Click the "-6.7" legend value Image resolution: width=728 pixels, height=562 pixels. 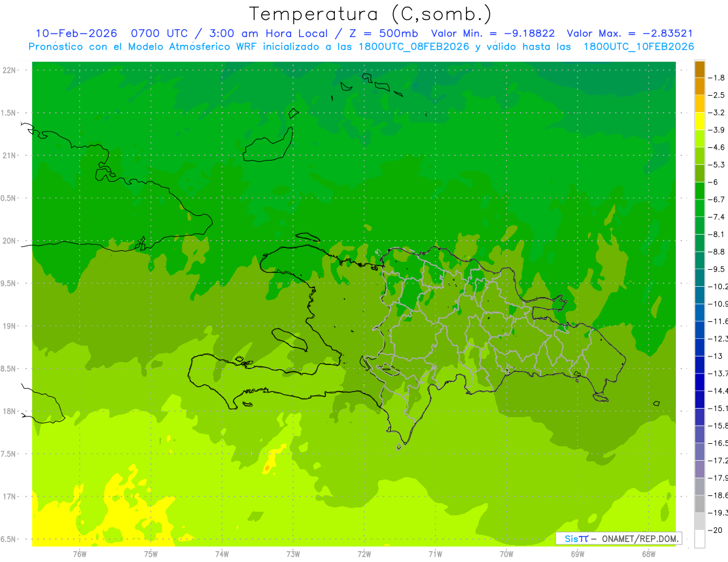717,199
